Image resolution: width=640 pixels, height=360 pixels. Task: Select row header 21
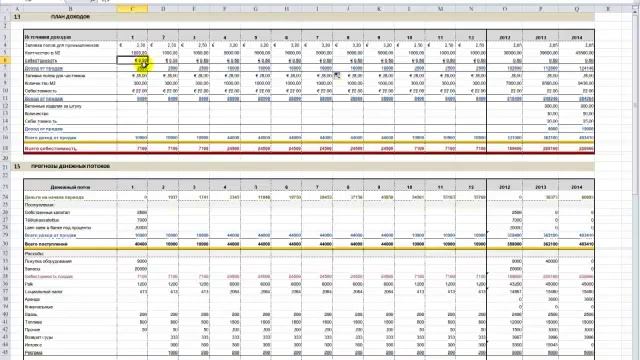click(5, 167)
